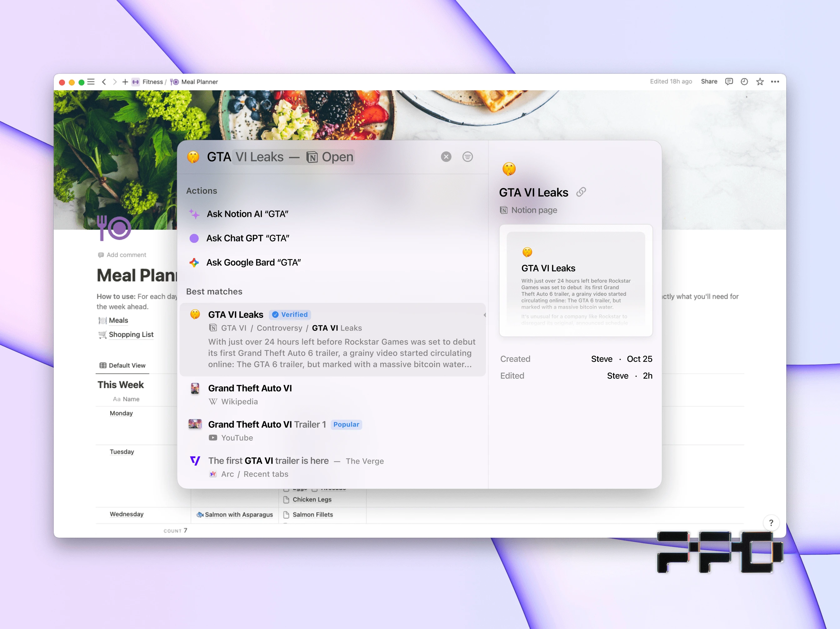Expand the Meals section in sidebar

pyautogui.click(x=117, y=320)
